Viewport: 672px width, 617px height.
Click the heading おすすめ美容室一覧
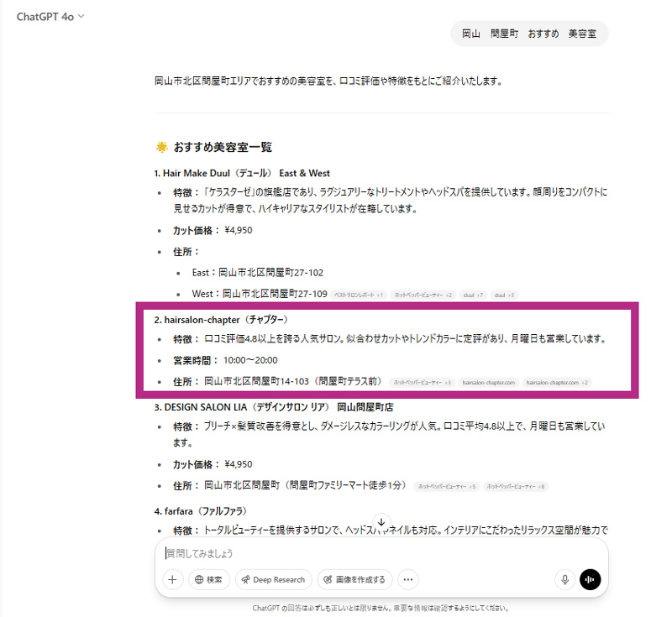point(223,147)
